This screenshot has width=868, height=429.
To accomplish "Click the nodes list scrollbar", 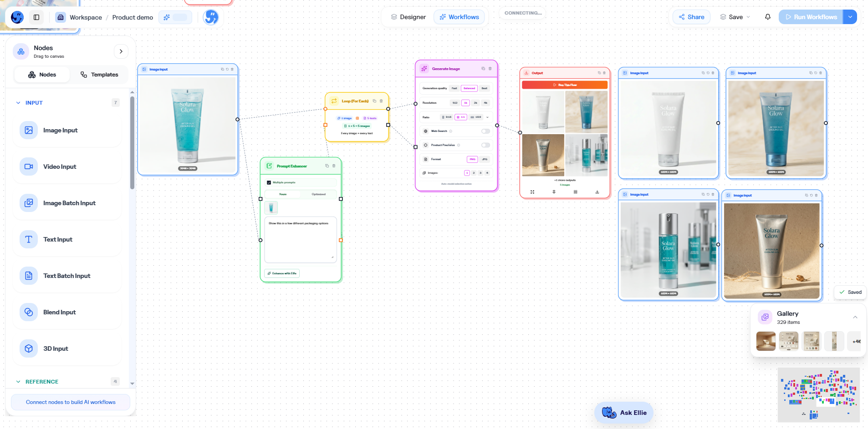I will (132, 143).
